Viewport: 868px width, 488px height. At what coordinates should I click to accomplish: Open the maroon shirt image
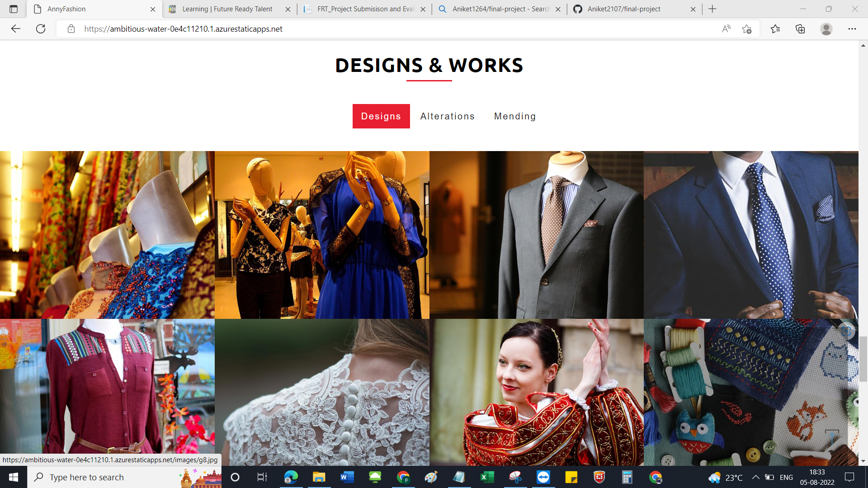click(107, 387)
